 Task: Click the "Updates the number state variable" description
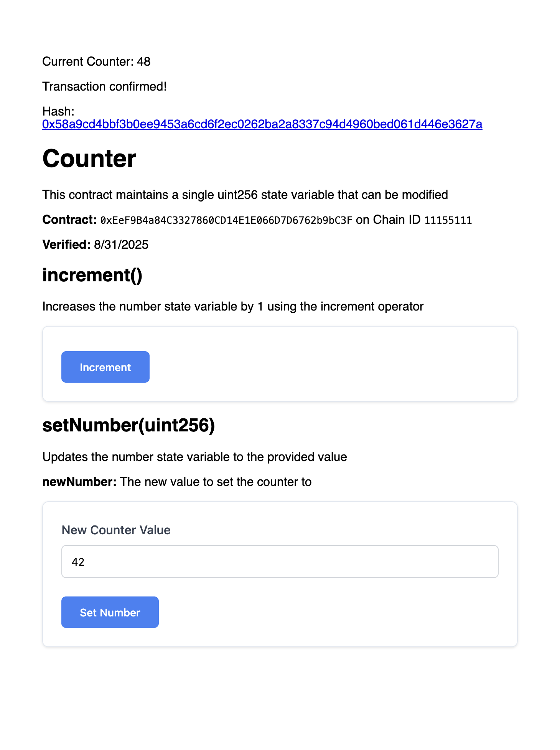point(194,457)
